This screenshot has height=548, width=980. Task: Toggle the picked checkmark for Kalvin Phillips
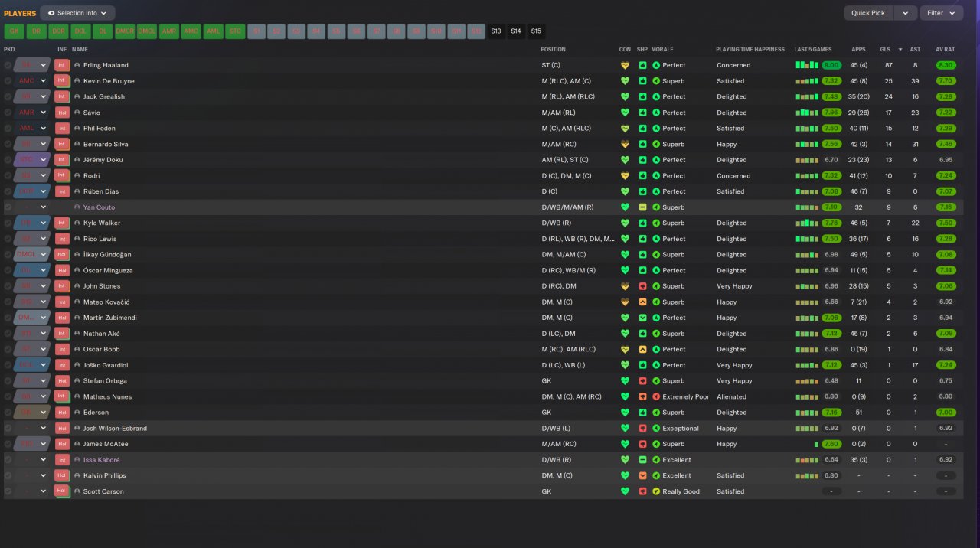click(x=8, y=476)
